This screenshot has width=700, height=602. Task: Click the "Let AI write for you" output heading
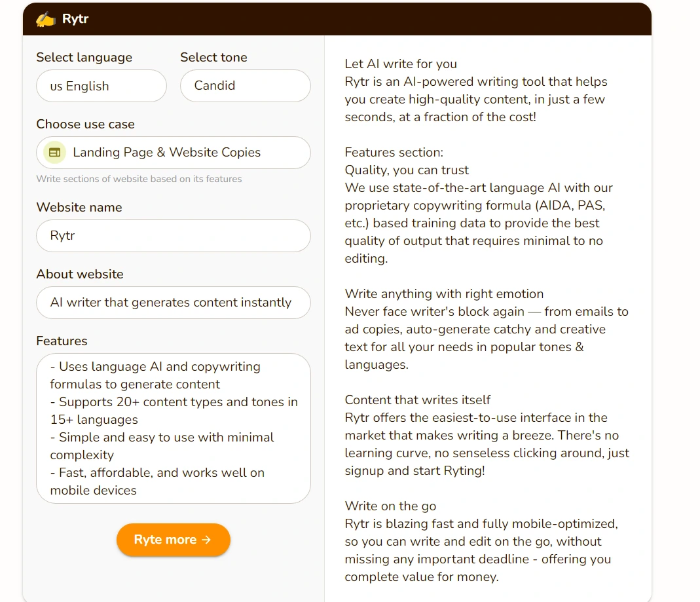pyautogui.click(x=401, y=64)
